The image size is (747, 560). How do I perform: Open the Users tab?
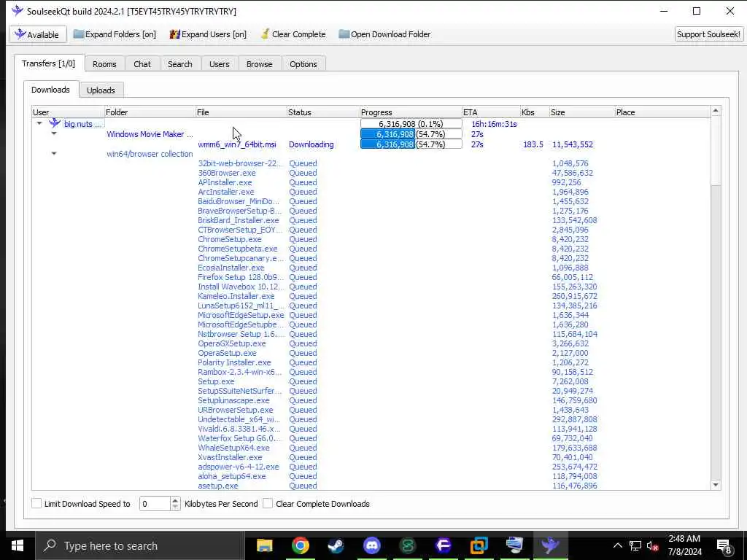click(219, 64)
